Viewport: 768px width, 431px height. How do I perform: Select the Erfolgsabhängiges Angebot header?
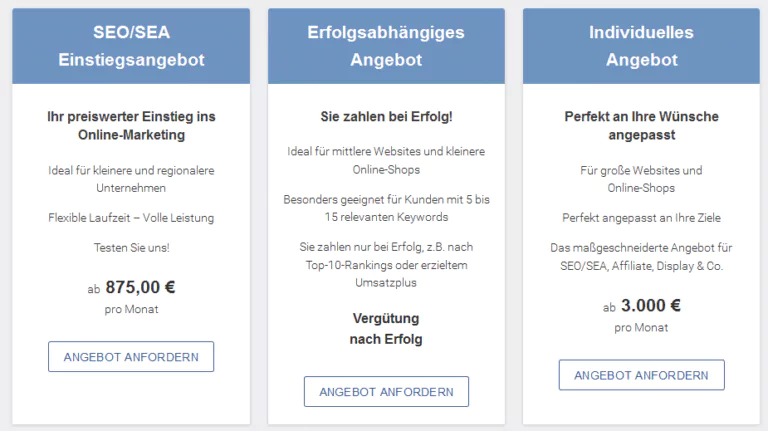[x=386, y=46]
